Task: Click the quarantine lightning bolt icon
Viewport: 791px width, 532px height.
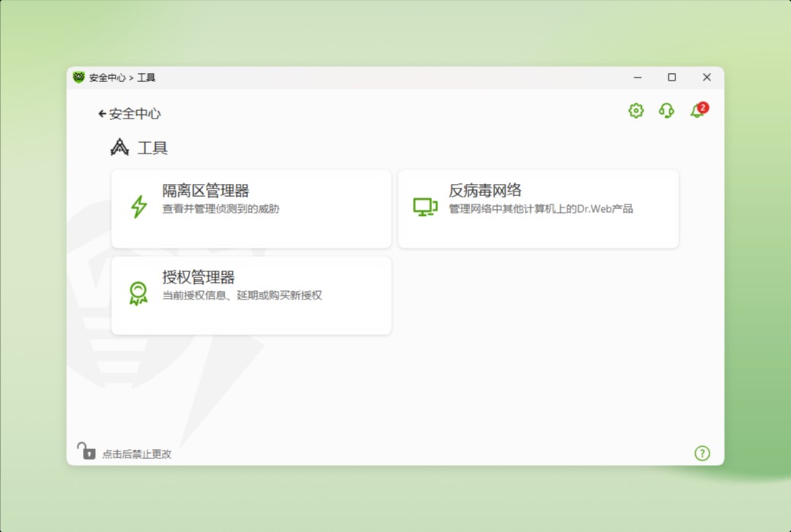Action: tap(138, 206)
